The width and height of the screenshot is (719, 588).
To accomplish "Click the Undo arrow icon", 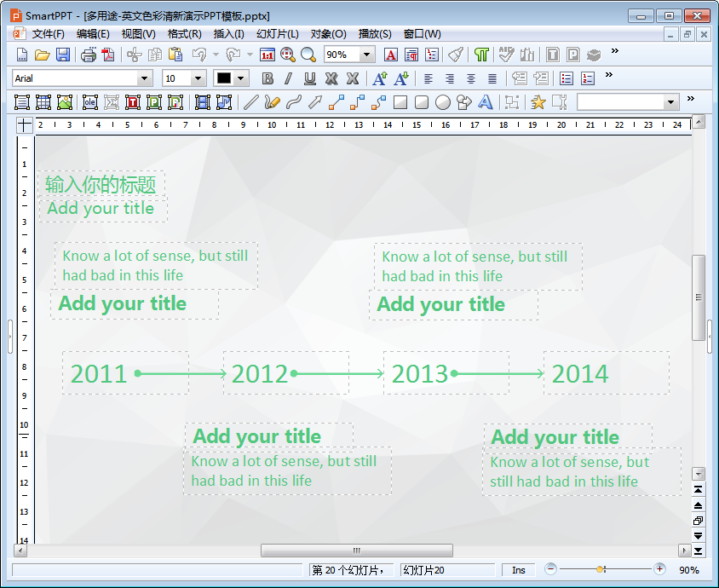I will (x=200, y=55).
